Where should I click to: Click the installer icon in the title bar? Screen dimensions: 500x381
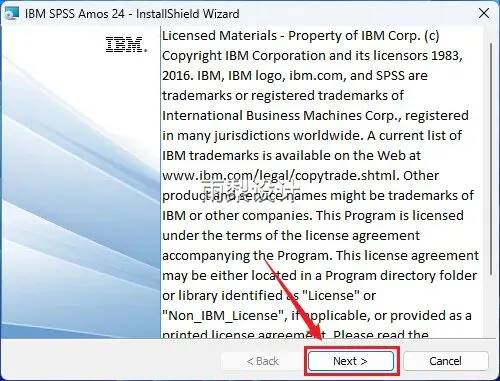12,14
